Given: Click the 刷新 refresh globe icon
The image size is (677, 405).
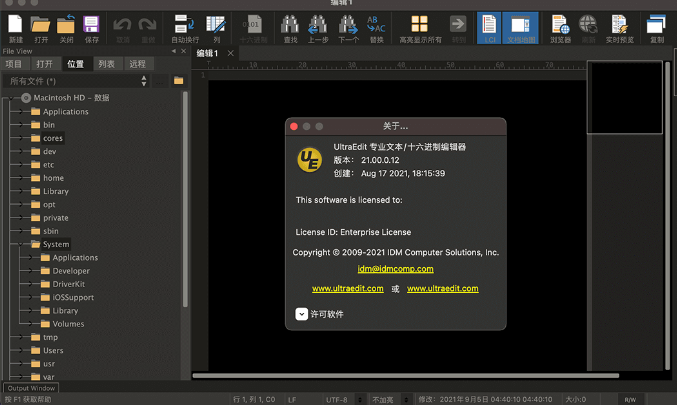Looking at the screenshot, I should [x=588, y=25].
